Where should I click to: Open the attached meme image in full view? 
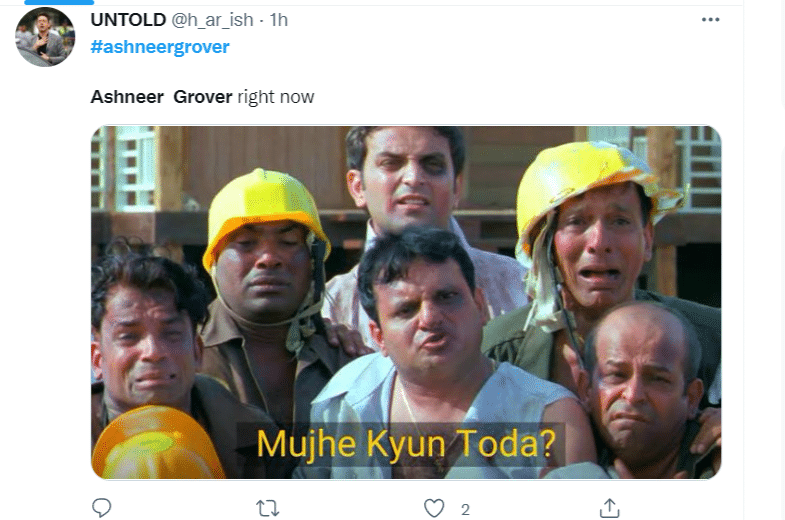click(x=406, y=302)
